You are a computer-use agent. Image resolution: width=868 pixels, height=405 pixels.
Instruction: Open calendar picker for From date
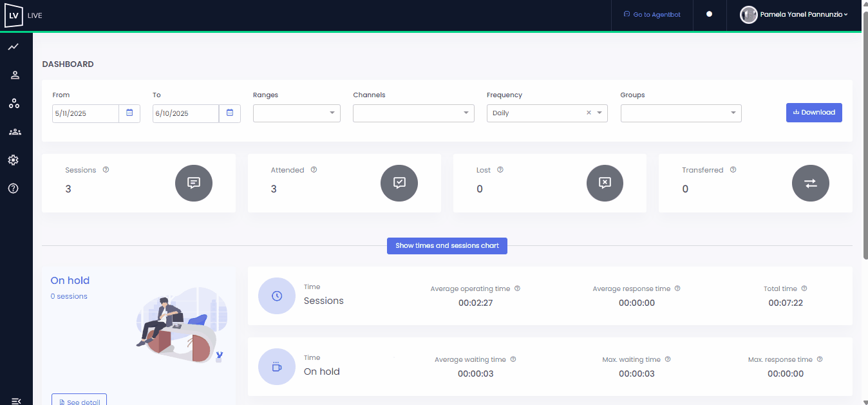coord(129,113)
